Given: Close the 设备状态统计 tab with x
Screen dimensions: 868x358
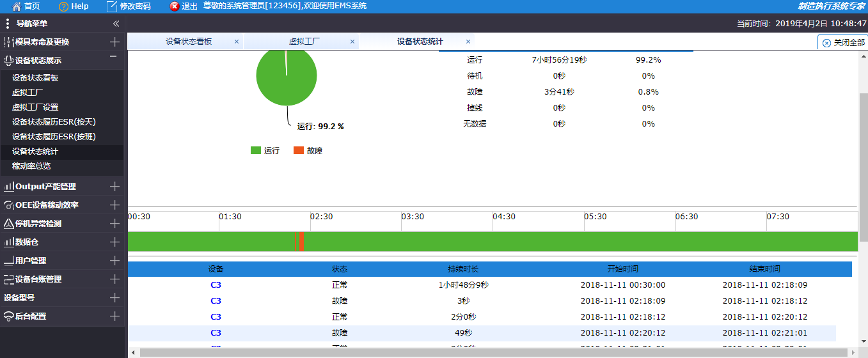Looking at the screenshot, I should [x=468, y=42].
